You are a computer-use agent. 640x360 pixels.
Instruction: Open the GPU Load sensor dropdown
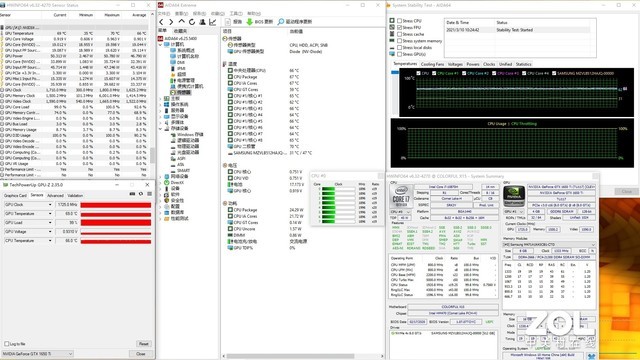click(50, 222)
